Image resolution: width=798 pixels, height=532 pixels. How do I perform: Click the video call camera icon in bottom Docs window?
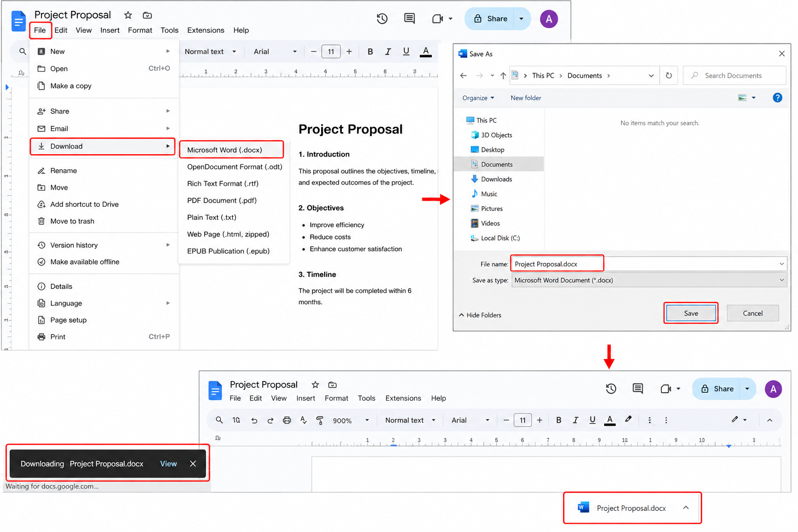[666, 389]
